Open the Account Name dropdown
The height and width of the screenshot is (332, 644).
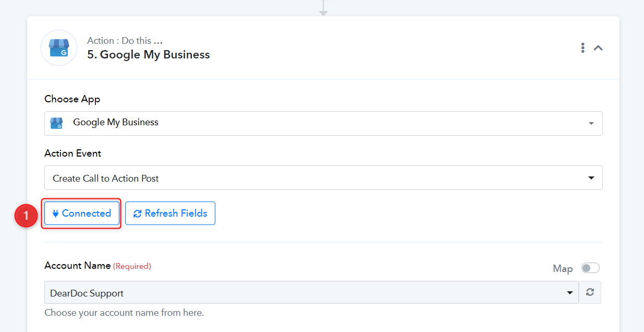(311, 293)
